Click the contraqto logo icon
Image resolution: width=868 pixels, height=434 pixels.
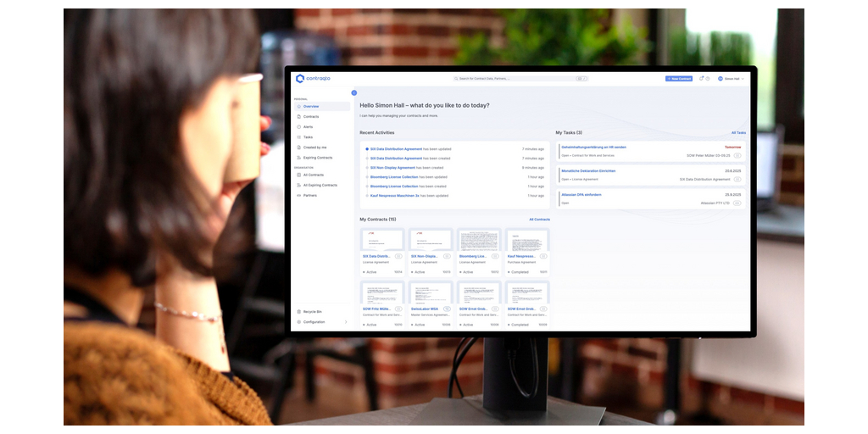300,79
